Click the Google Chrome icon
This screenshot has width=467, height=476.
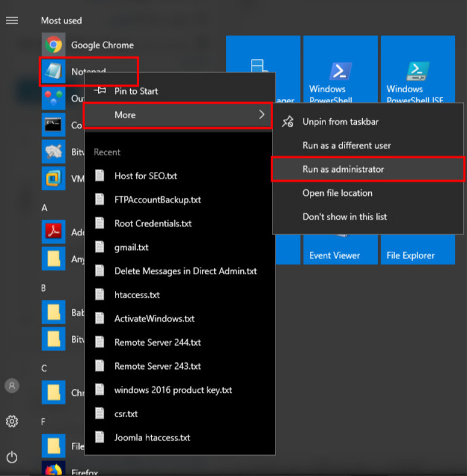pyautogui.click(x=54, y=45)
